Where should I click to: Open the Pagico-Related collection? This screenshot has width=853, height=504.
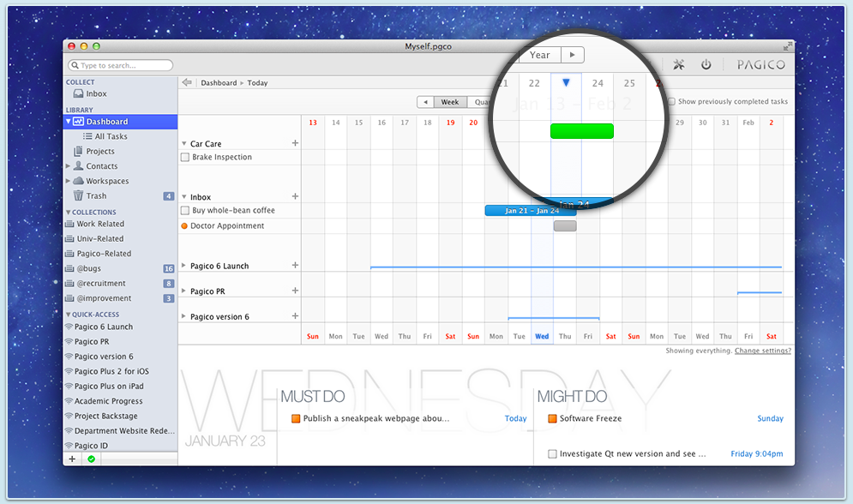point(104,254)
